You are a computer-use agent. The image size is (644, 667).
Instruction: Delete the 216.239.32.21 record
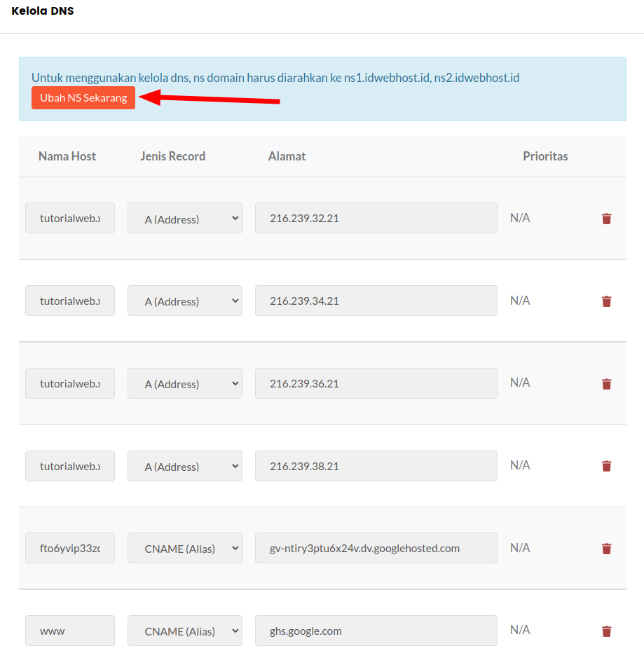(x=607, y=219)
